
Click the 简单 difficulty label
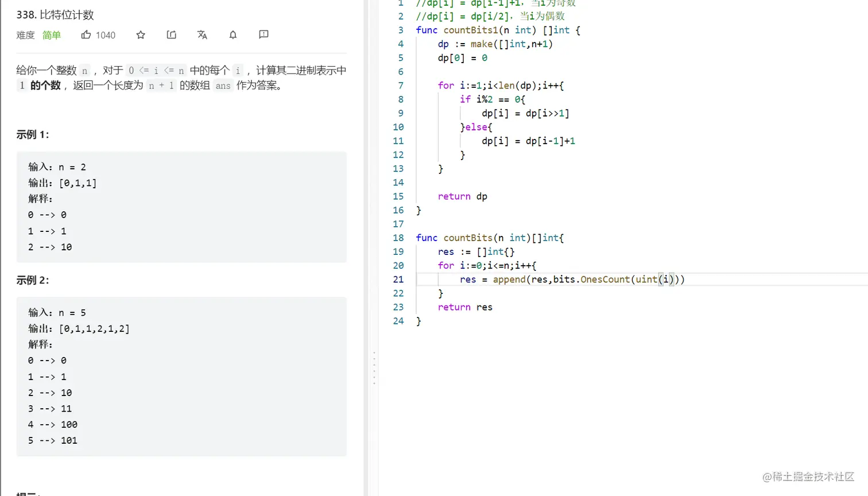click(52, 35)
